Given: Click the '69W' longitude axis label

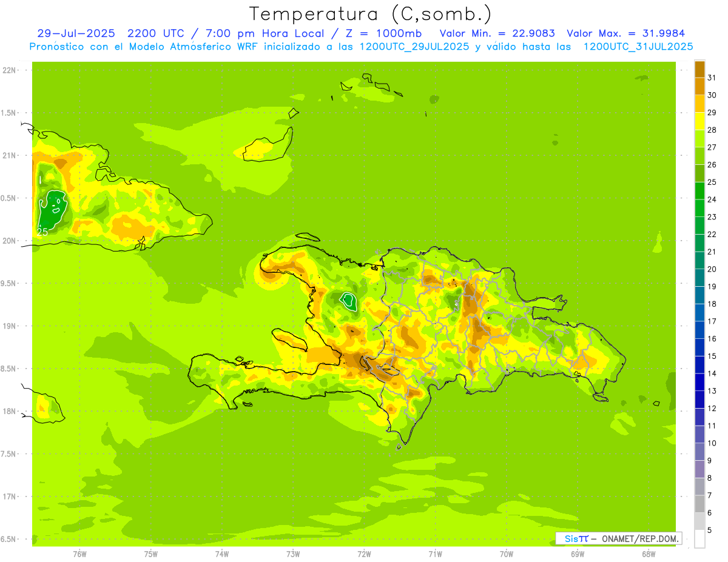Looking at the screenshot, I should (578, 554).
